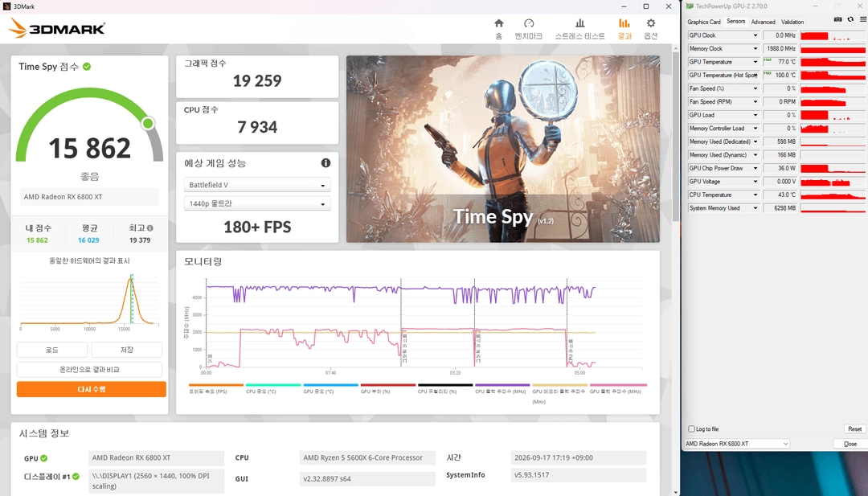Click the info icon next to best score label
The image size is (868, 496).
pos(150,228)
